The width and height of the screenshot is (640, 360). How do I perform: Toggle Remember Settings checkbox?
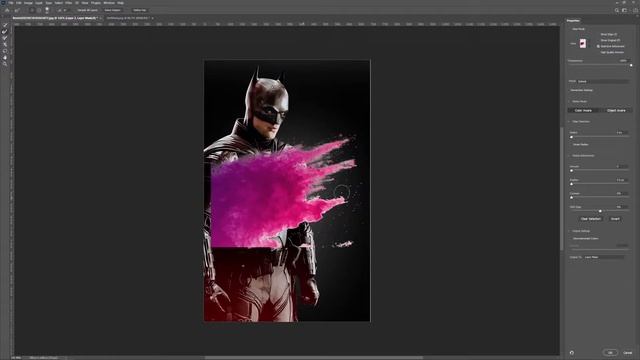point(581,90)
